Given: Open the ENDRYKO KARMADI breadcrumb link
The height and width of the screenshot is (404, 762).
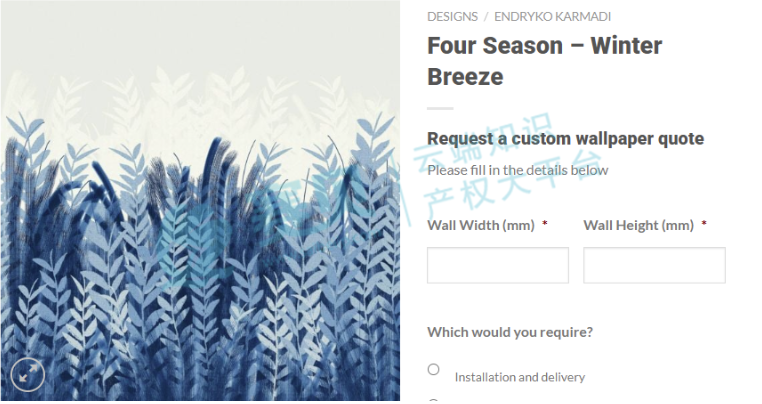Looking at the screenshot, I should pos(552,17).
